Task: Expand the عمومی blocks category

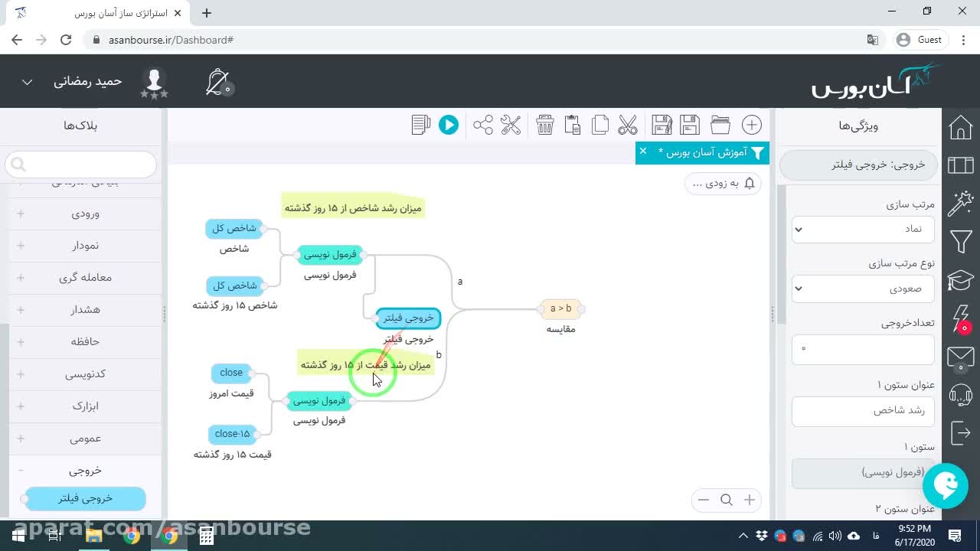Action: pos(85,439)
